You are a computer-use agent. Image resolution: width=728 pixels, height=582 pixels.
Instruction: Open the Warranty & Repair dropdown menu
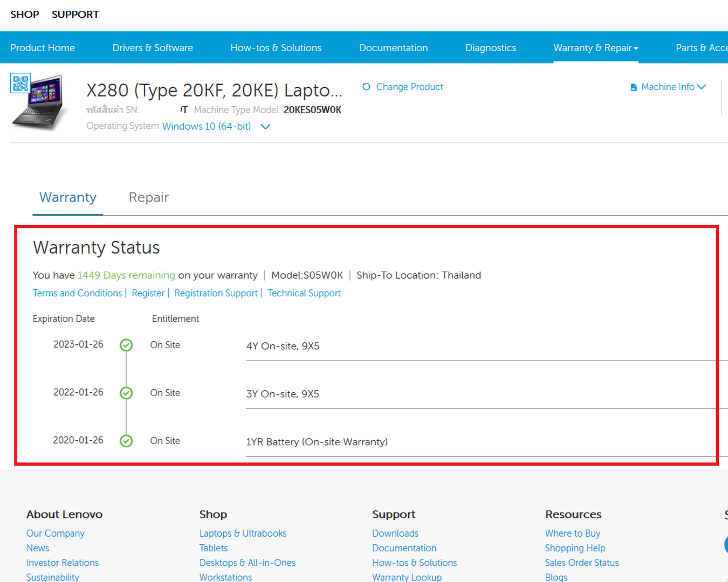point(596,48)
